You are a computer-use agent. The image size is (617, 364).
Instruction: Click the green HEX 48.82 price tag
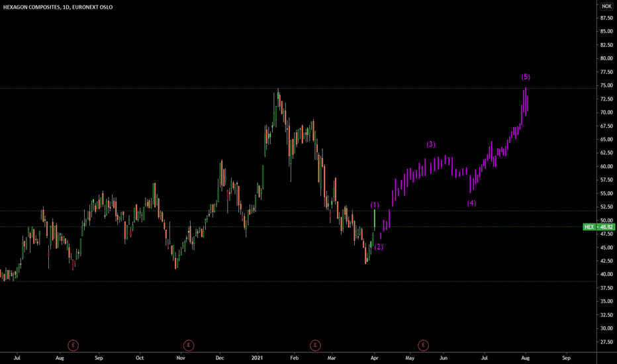(599, 227)
